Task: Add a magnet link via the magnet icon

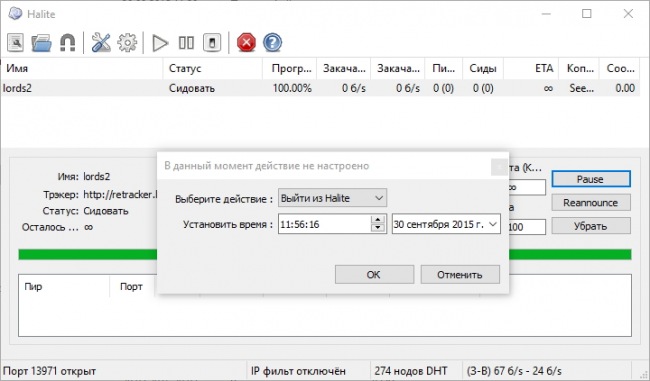Action: (x=68, y=42)
